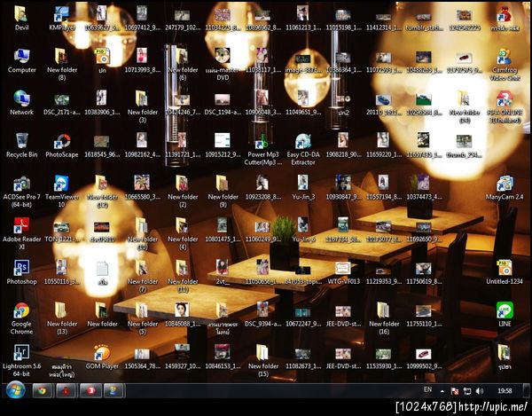Launch Camfrog Video Chat
Image resolution: width=532 pixels, height=416 pixels.
tap(505, 65)
